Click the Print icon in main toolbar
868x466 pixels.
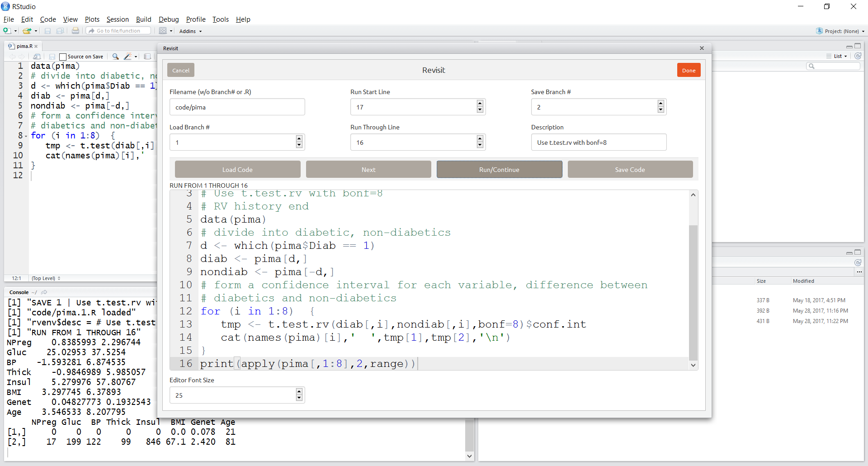click(75, 31)
